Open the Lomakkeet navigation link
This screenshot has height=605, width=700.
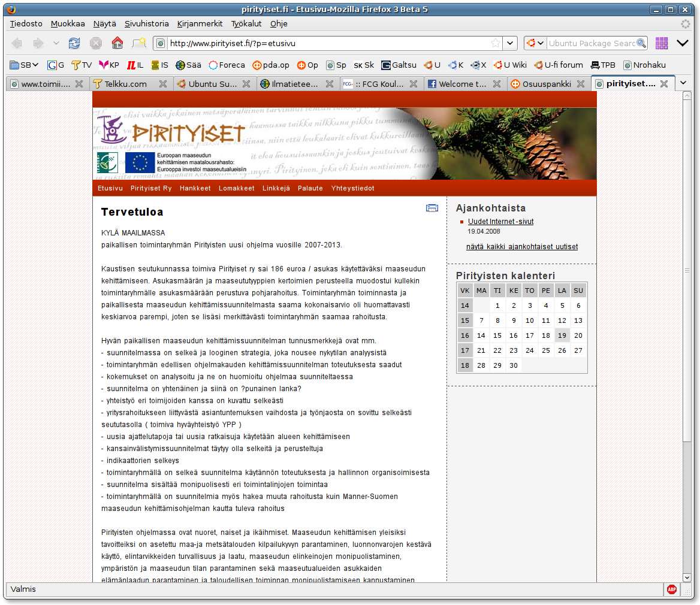[x=237, y=188]
